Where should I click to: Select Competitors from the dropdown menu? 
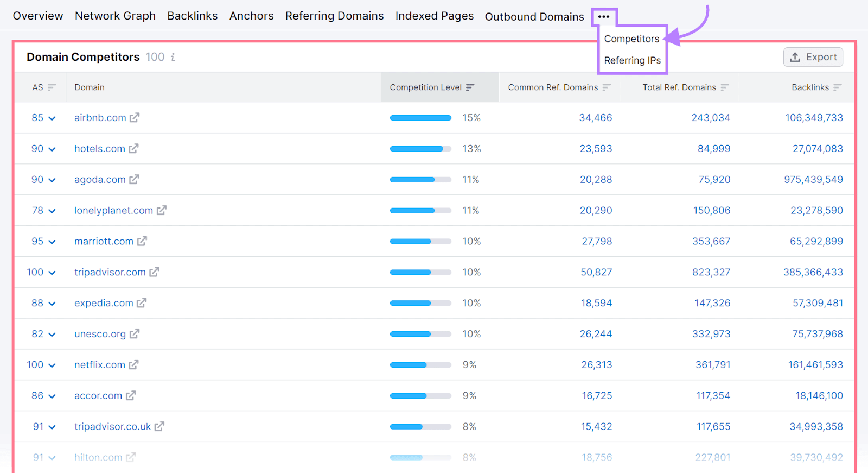(x=632, y=39)
